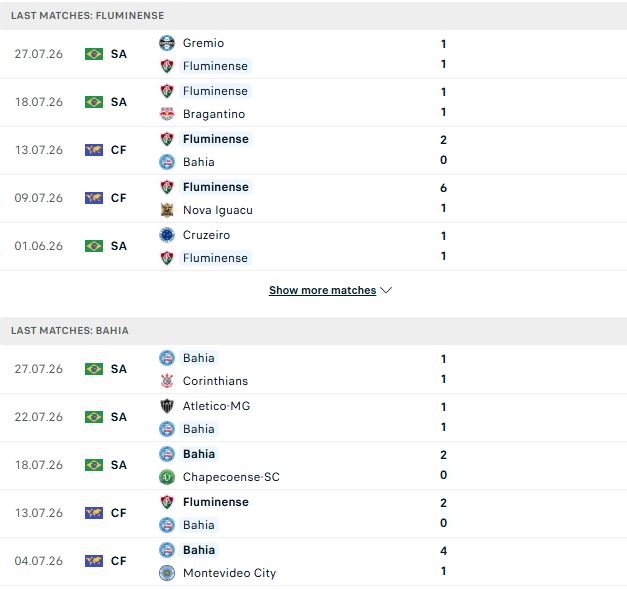The width and height of the screenshot is (627, 589).
Task: Open Gremio team name in first match
Action: (x=203, y=43)
